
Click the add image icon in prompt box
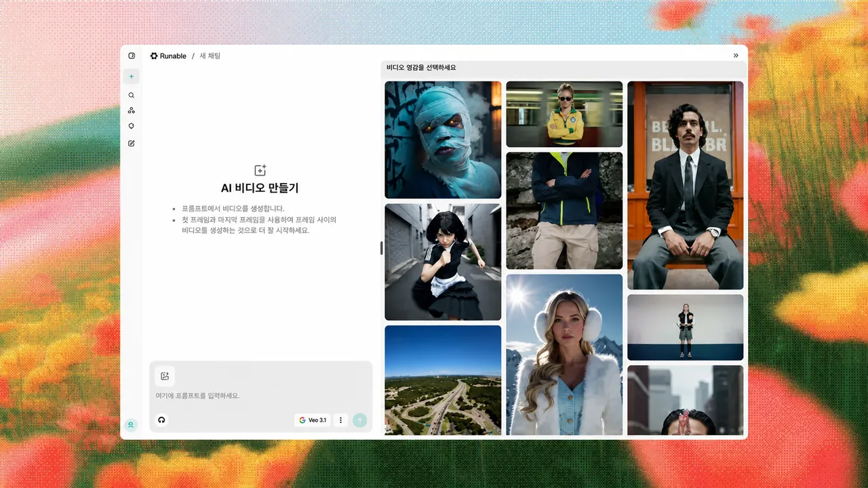[x=165, y=376]
